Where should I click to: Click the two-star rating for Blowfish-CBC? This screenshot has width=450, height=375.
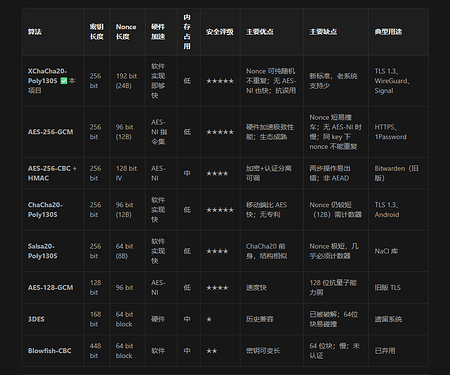(x=212, y=351)
